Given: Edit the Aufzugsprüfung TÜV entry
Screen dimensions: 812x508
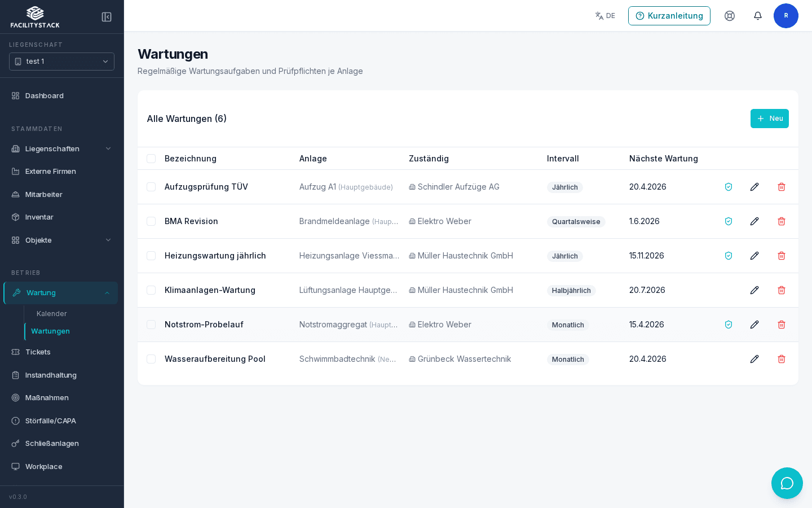Looking at the screenshot, I should pos(754,187).
